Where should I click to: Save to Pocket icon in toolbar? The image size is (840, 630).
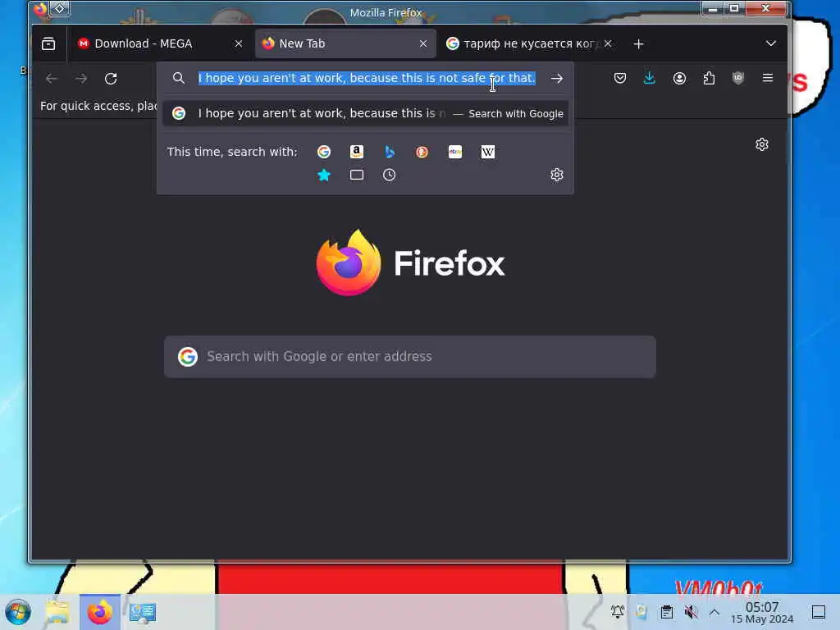click(x=620, y=78)
